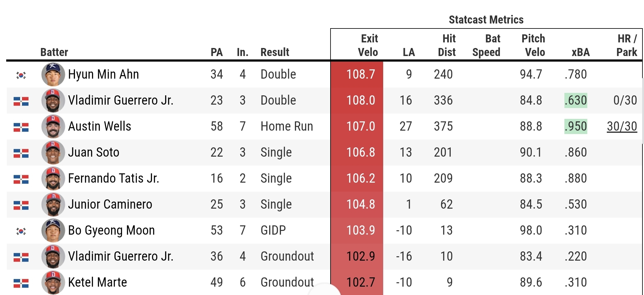
Task: Sort by the LA column header
Action: (x=409, y=52)
